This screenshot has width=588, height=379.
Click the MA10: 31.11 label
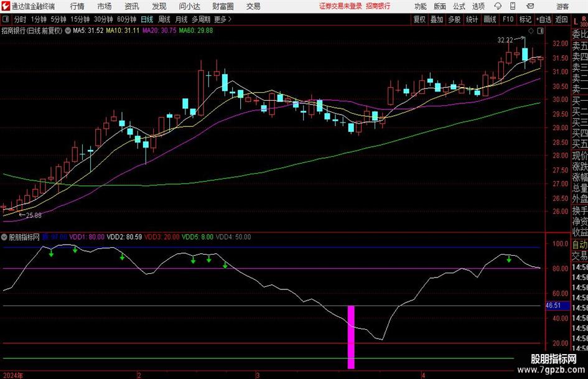coord(123,30)
